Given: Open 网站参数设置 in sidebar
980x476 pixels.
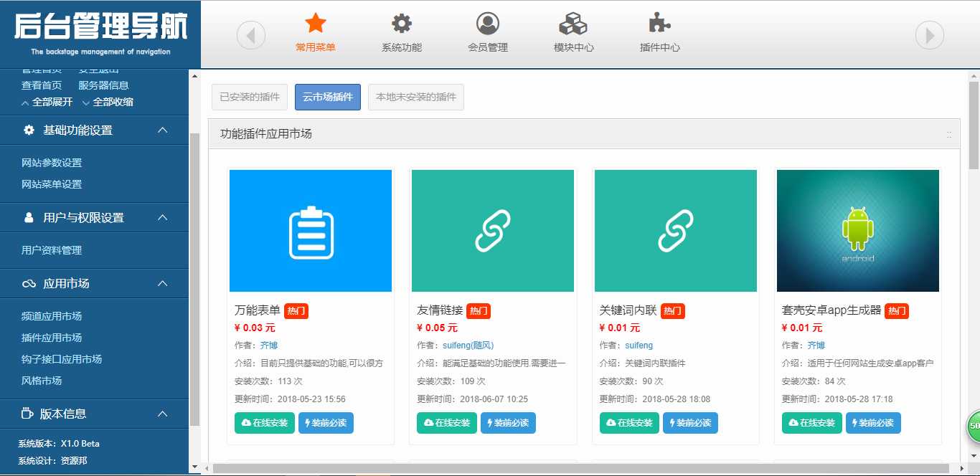Looking at the screenshot, I should pyautogui.click(x=52, y=163).
